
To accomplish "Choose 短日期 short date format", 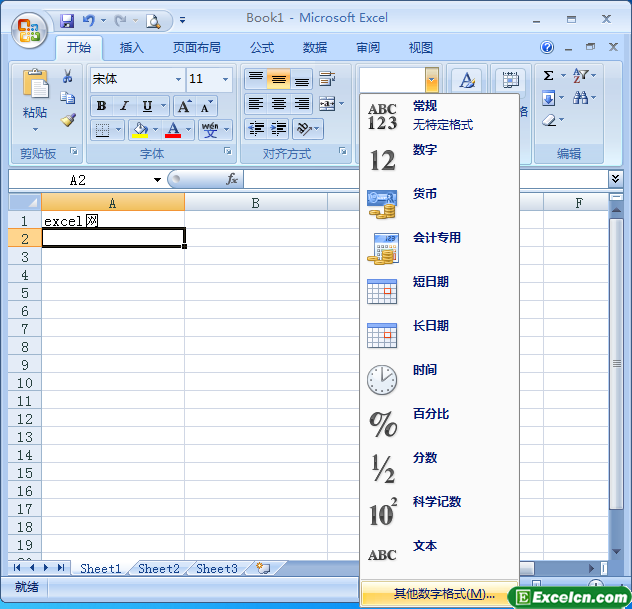I will (439, 292).
